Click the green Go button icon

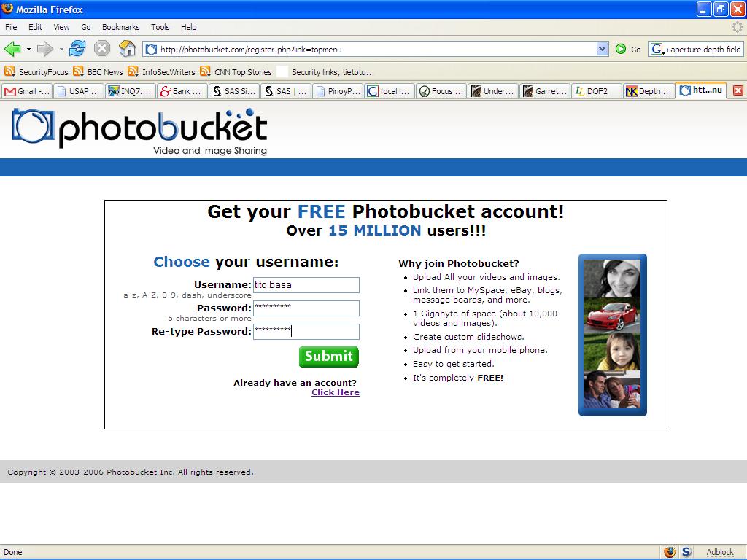tap(620, 49)
